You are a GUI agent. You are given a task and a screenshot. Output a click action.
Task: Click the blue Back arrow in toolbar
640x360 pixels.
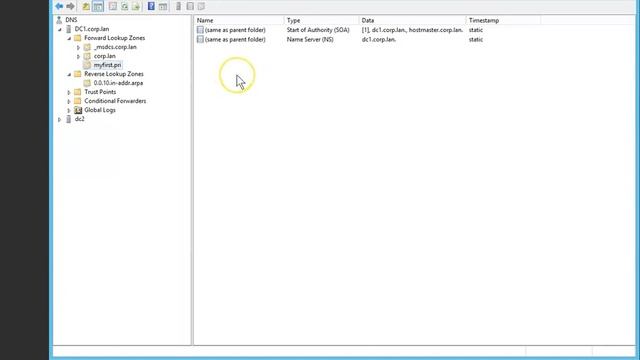[59, 6]
